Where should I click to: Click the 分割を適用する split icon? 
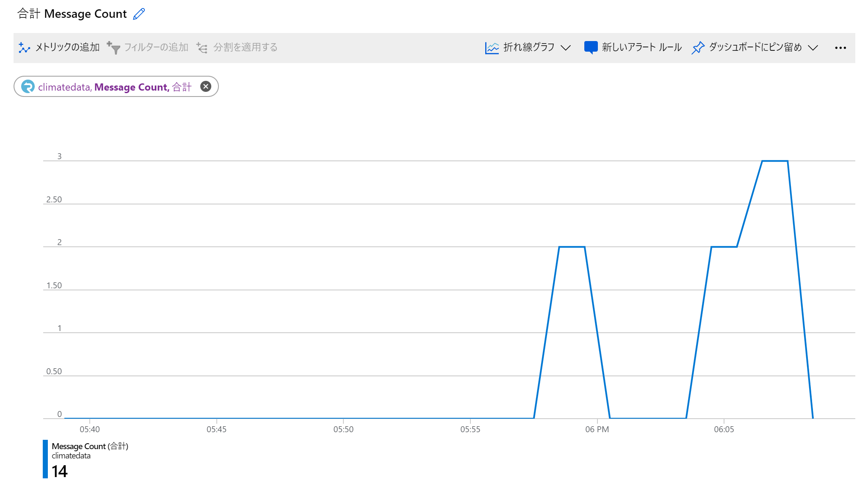(x=202, y=48)
